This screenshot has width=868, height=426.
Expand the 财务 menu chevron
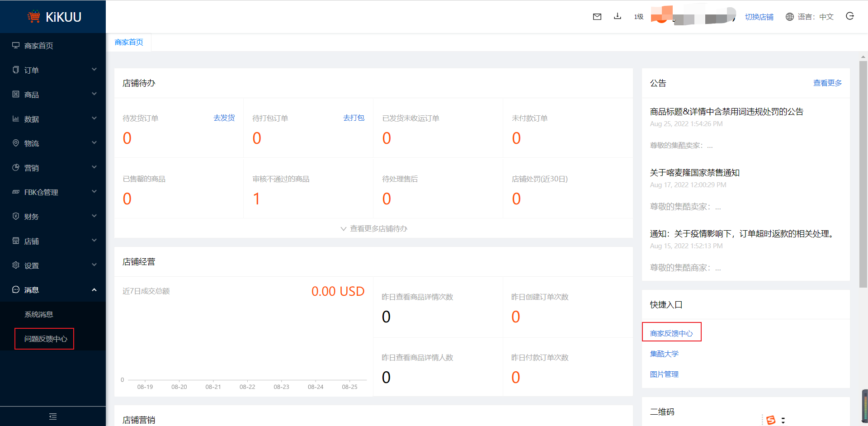click(94, 216)
